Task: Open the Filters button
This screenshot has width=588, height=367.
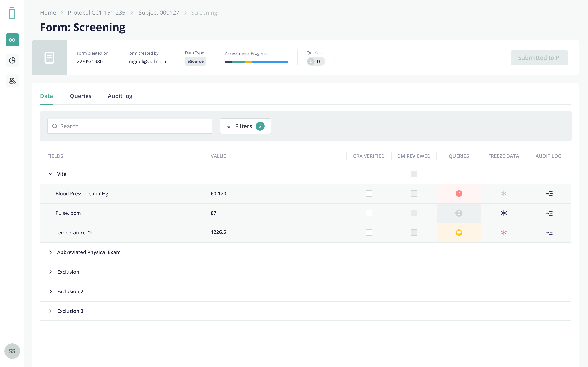Action: 245,126
